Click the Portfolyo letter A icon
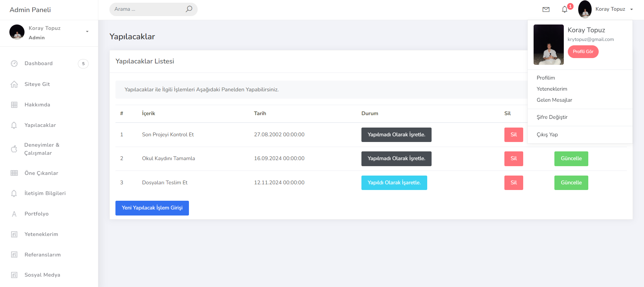644x287 pixels. tap(14, 214)
